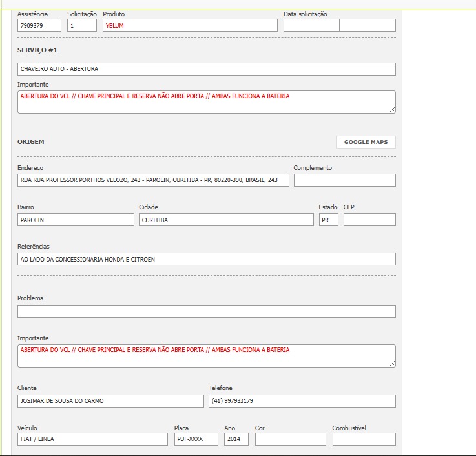
Task: Focus the Bairro field with PAROLIN
Action: pos(76,220)
